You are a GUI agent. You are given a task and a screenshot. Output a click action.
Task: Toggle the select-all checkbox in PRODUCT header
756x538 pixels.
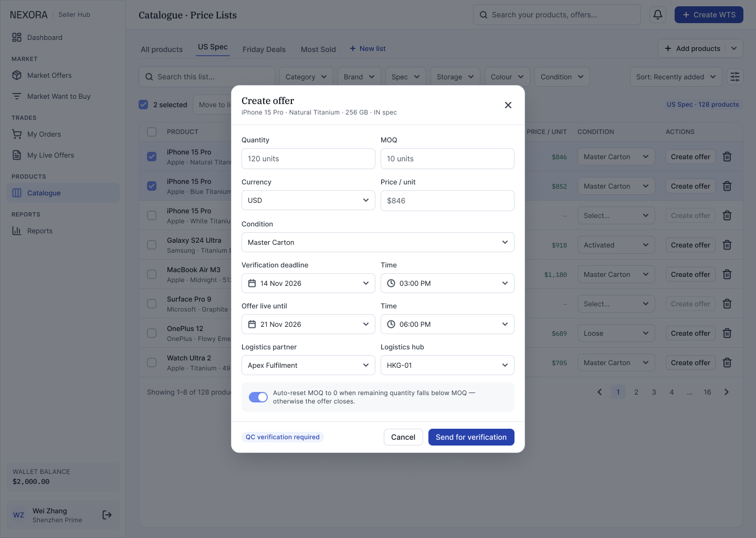coord(152,132)
